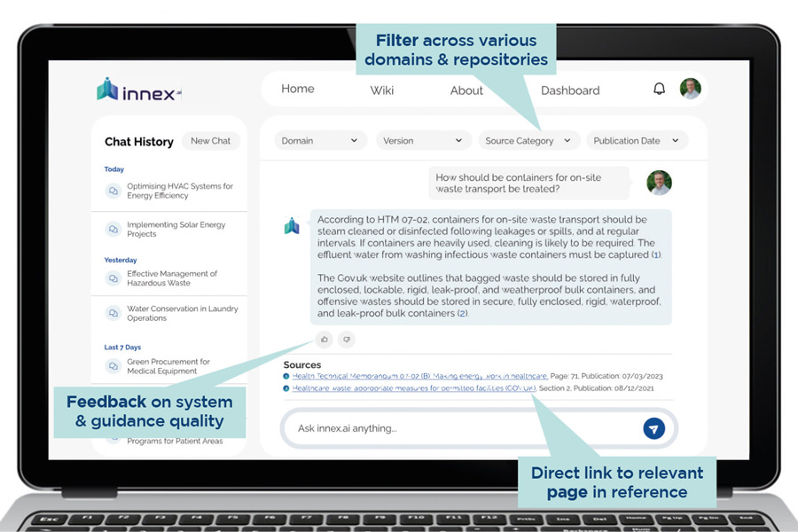This screenshot has width=798, height=532.
Task: Expand the Publication Date filter
Action: (637, 140)
